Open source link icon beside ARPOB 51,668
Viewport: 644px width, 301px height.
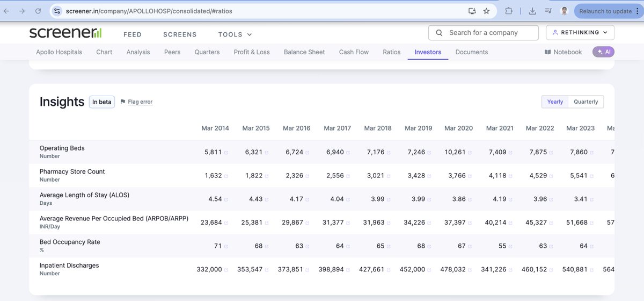tap(592, 223)
